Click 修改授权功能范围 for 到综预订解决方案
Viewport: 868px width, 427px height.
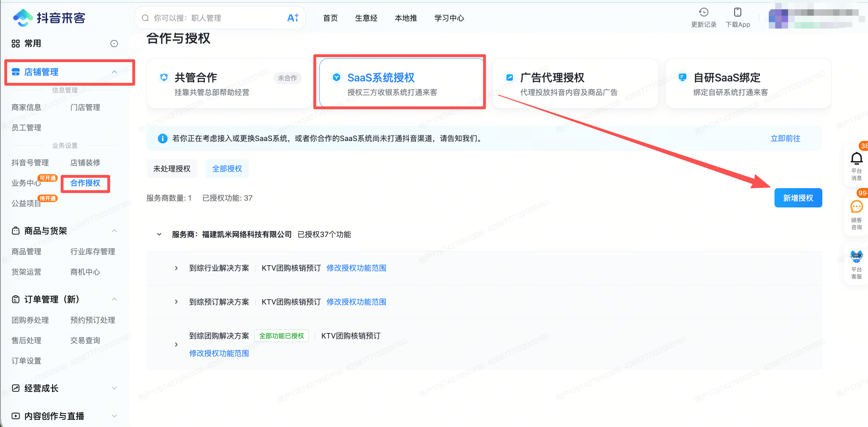coord(356,302)
